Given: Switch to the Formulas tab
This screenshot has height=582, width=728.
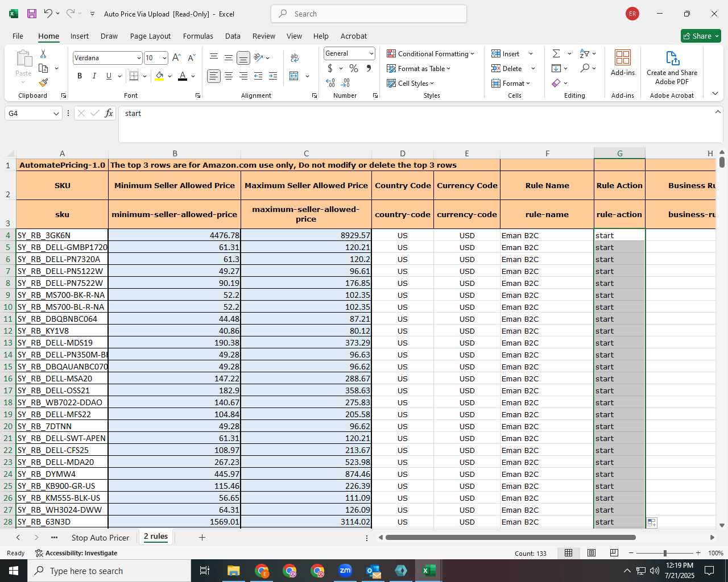Looking at the screenshot, I should (x=198, y=36).
